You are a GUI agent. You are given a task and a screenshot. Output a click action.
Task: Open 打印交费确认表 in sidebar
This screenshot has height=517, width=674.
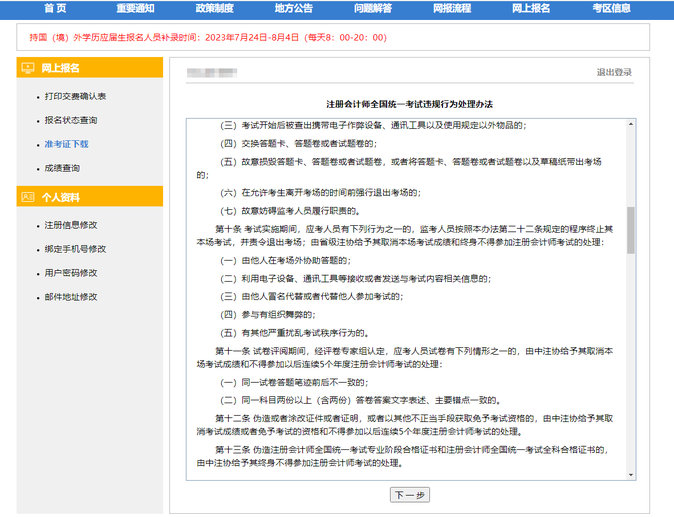click(x=75, y=96)
